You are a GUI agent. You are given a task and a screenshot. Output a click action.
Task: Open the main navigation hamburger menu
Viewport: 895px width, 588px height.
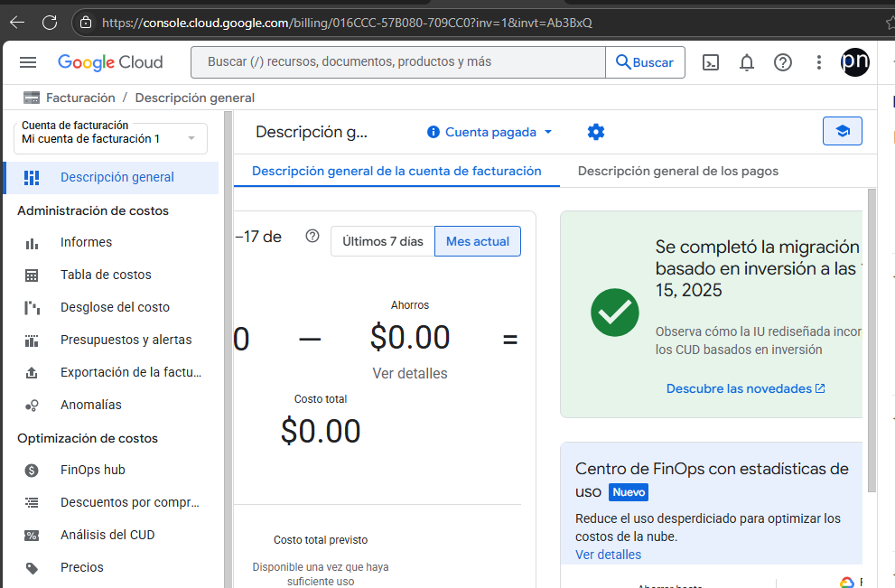coord(28,62)
